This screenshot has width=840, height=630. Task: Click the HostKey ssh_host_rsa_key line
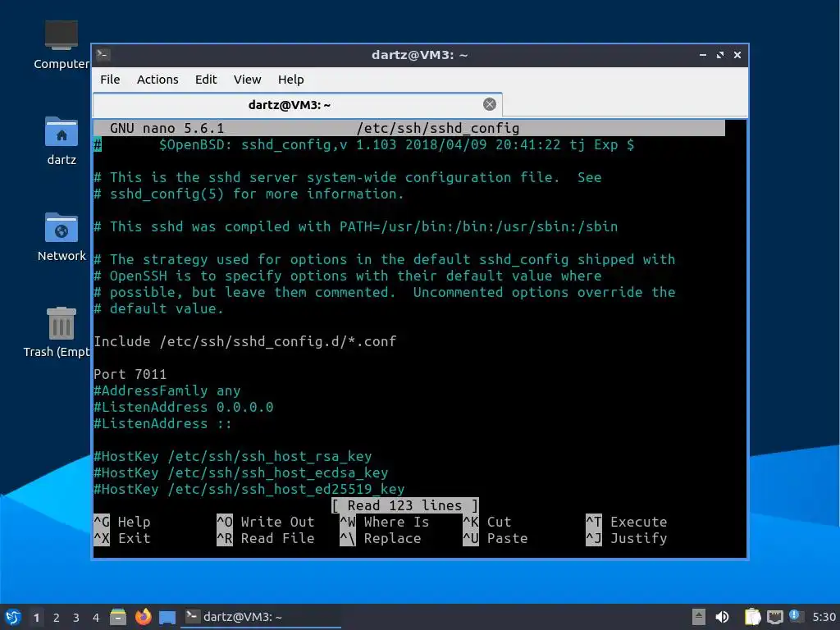point(233,456)
